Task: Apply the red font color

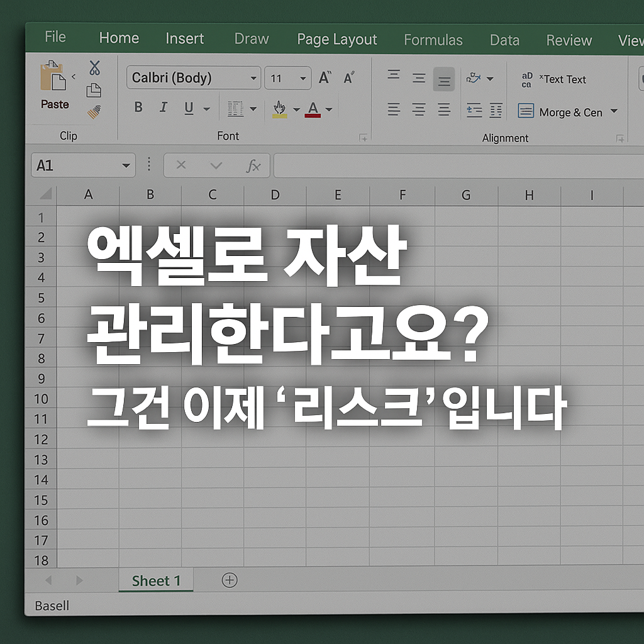Action: (313, 109)
